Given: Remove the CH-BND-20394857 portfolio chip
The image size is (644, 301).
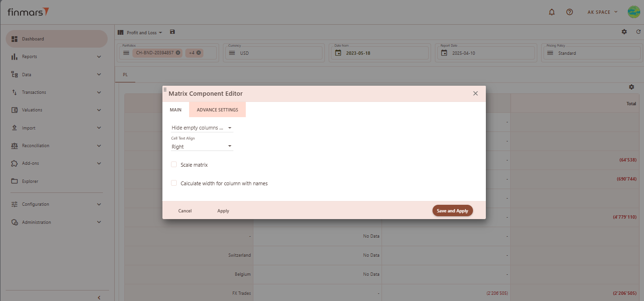Looking at the screenshot, I should (178, 53).
